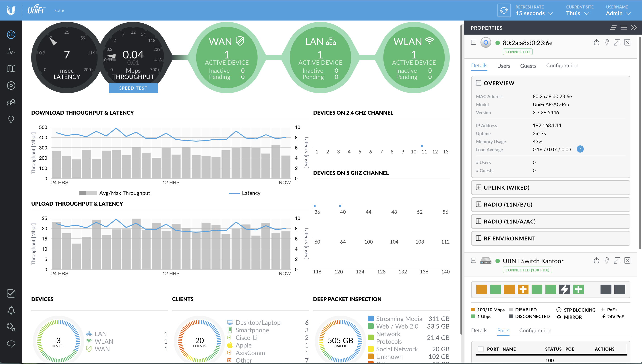Open the Statistics pulse icon in sidebar

point(11,52)
